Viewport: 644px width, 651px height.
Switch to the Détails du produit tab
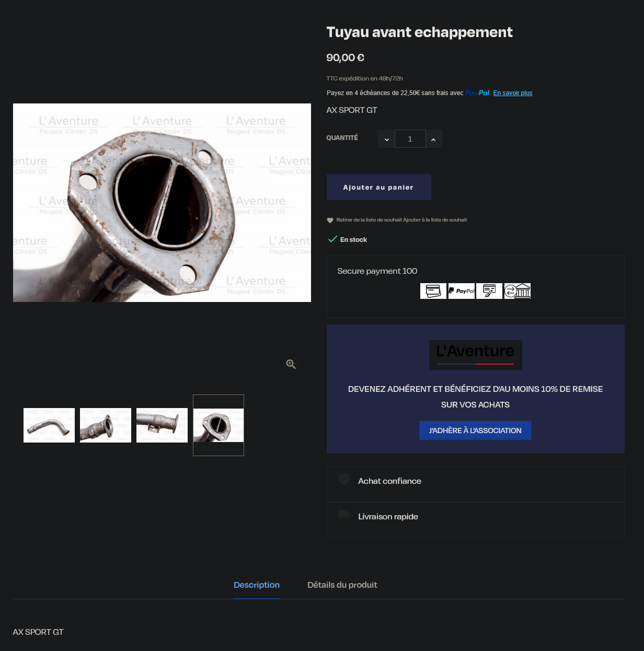coord(342,585)
